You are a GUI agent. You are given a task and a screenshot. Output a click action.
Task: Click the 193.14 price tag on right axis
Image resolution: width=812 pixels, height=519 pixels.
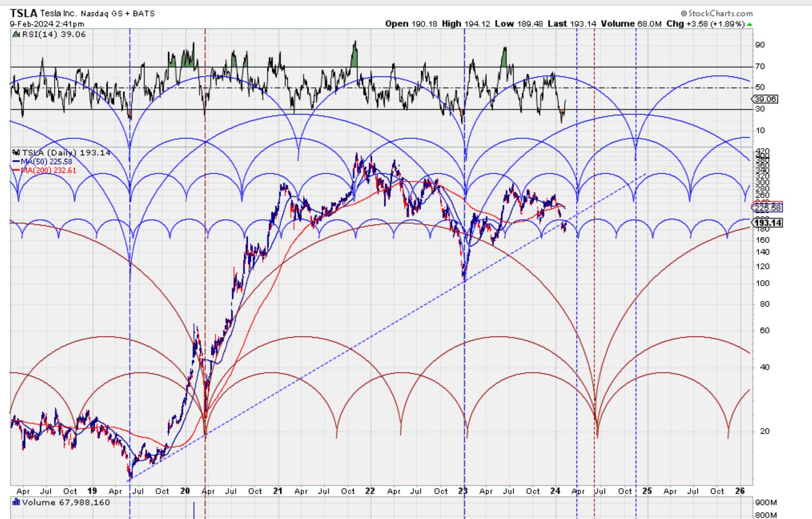point(768,223)
